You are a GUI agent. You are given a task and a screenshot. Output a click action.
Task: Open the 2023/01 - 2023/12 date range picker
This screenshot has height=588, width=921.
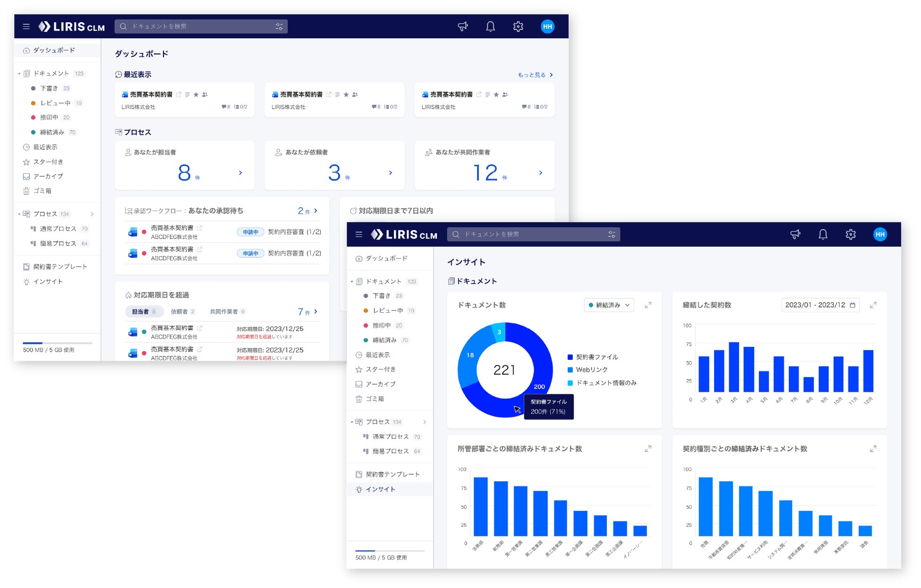(819, 305)
